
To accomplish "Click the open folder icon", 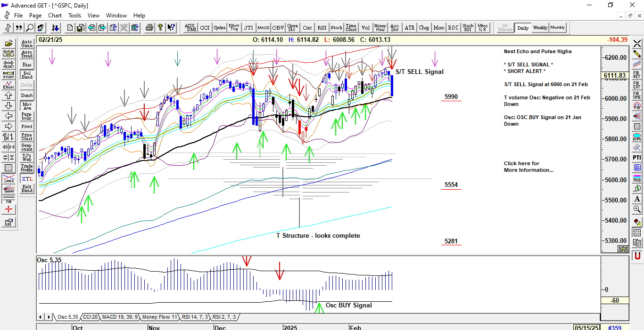I will coord(8,43).
